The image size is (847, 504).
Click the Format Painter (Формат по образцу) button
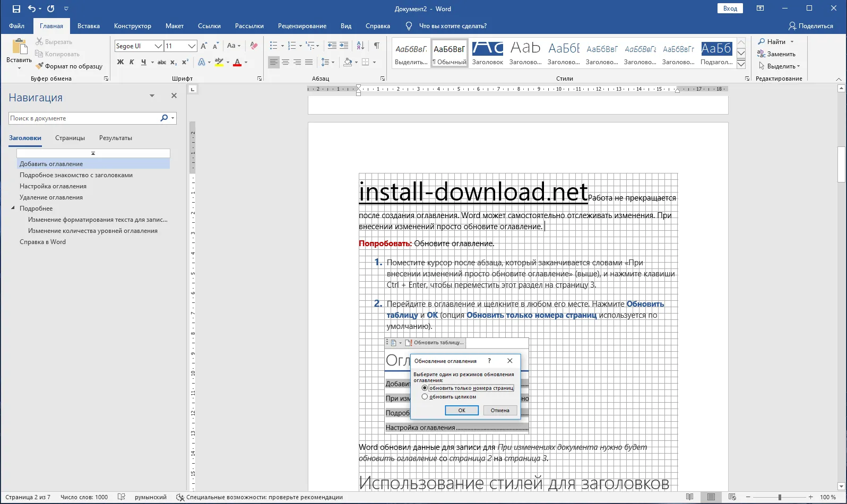pos(69,66)
